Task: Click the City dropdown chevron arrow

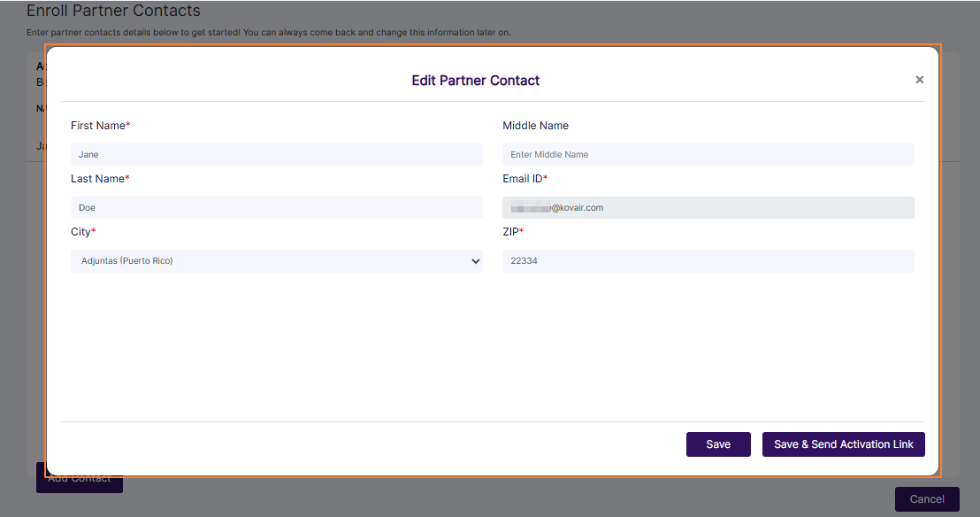Action: (x=475, y=261)
